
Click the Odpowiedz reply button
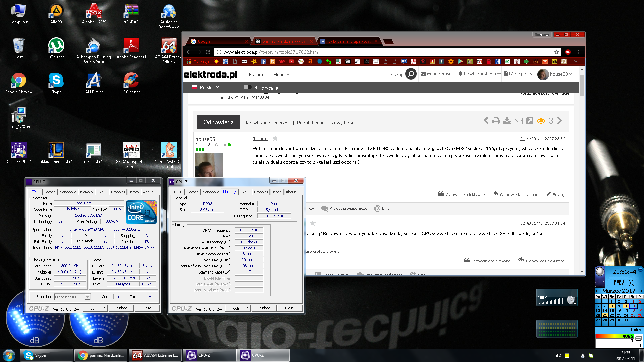click(218, 122)
